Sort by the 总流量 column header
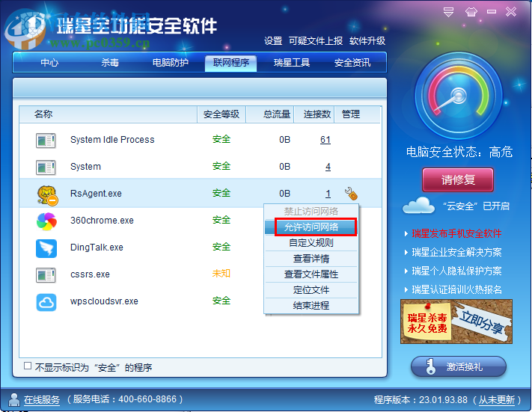 [270, 114]
